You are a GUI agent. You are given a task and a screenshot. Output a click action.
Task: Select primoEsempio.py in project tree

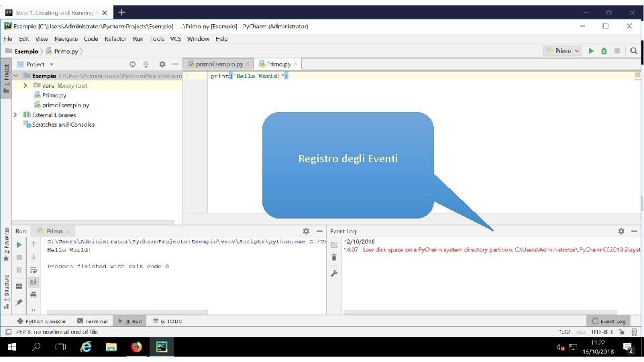[62, 105]
